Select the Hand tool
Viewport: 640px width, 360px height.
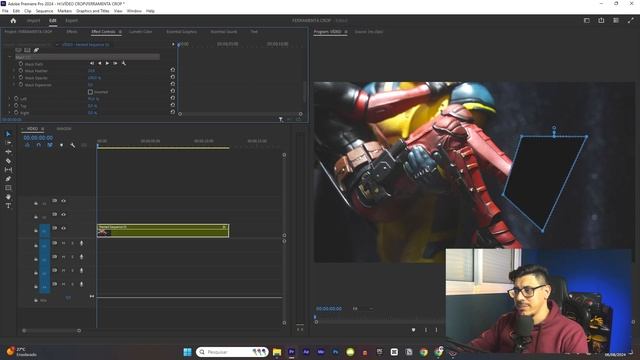click(x=8, y=197)
